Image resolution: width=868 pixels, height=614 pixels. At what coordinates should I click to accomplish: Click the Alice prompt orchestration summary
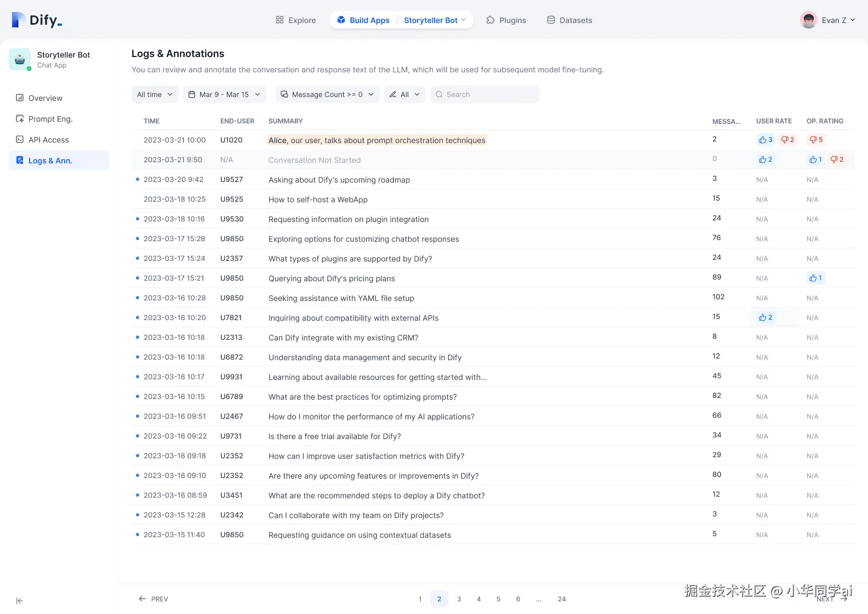click(x=377, y=140)
